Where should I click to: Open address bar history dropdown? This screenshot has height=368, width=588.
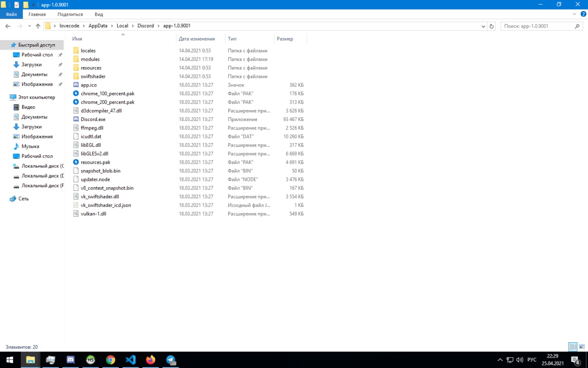click(483, 26)
